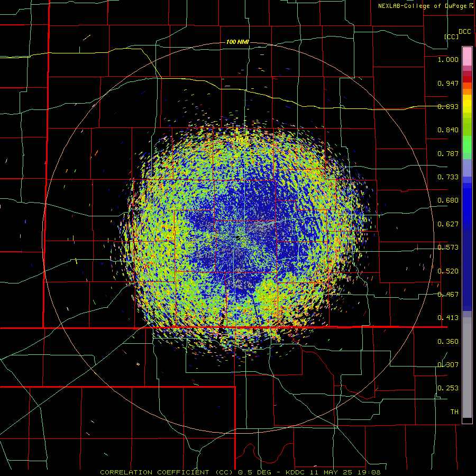This screenshot has width=476, height=476.
Task: Pick the red segment of the color bar
Action: coord(467,79)
